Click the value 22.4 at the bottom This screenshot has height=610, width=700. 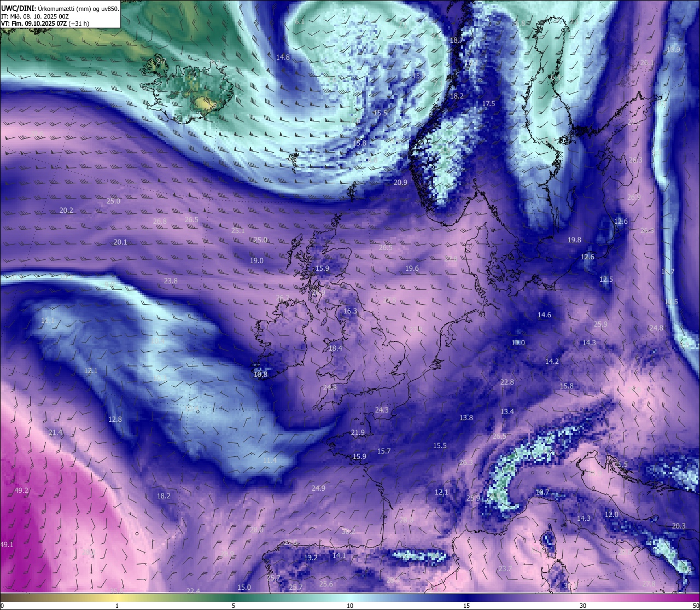(193, 590)
